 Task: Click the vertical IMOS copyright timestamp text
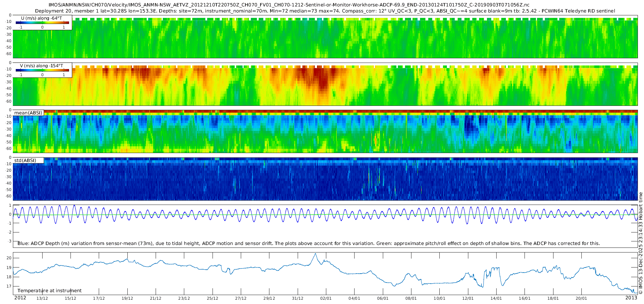641,243
